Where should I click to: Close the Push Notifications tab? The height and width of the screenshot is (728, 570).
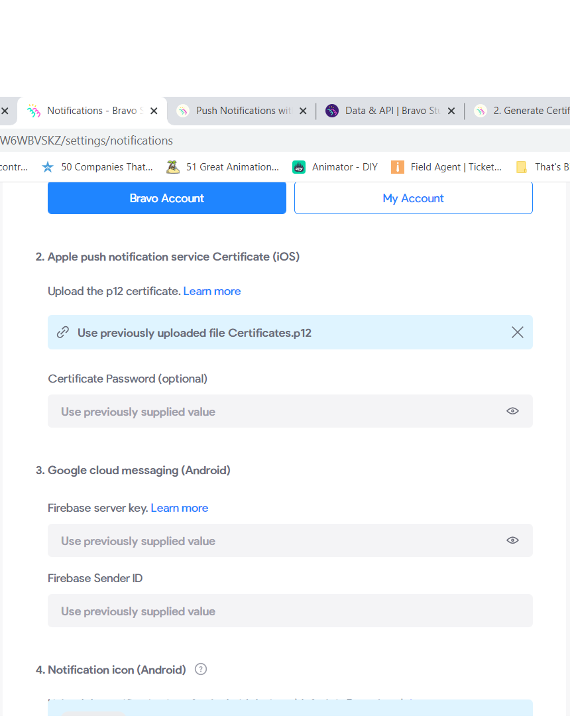pos(303,111)
